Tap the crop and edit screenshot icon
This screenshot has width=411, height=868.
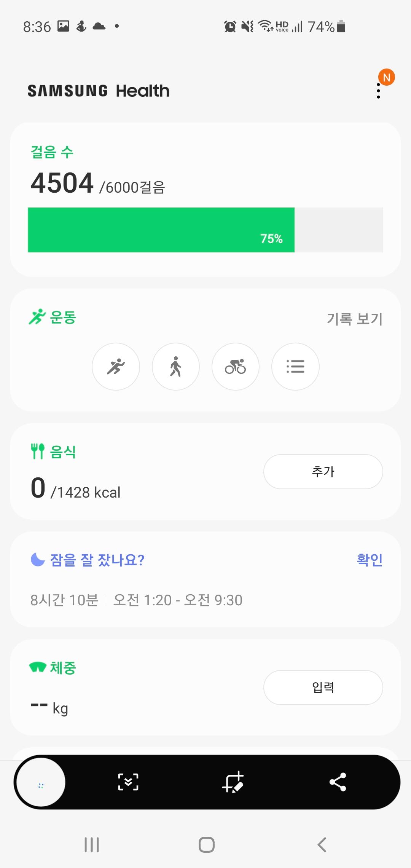233,782
